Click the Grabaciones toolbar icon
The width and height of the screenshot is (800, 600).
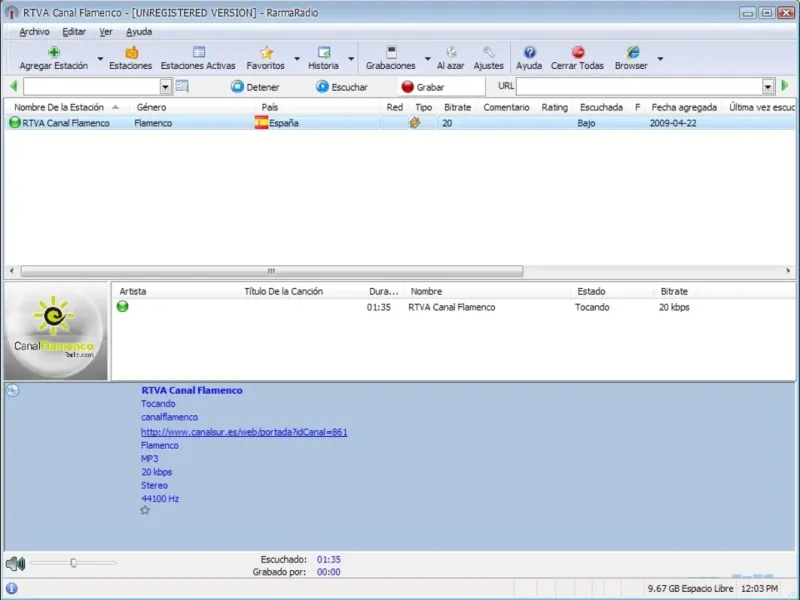391,53
